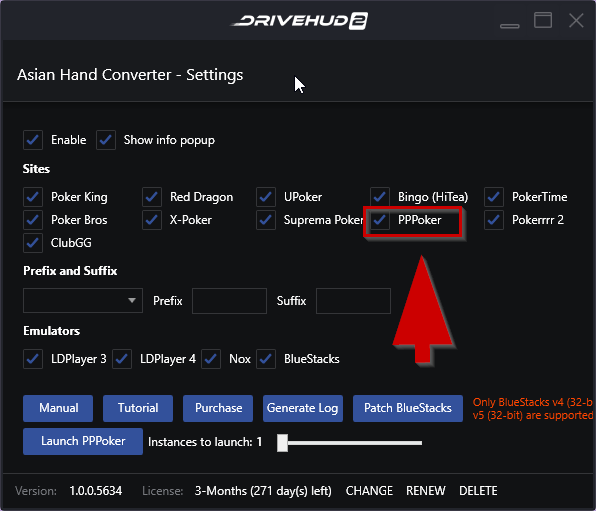Click into the Prefix text field

point(229,301)
